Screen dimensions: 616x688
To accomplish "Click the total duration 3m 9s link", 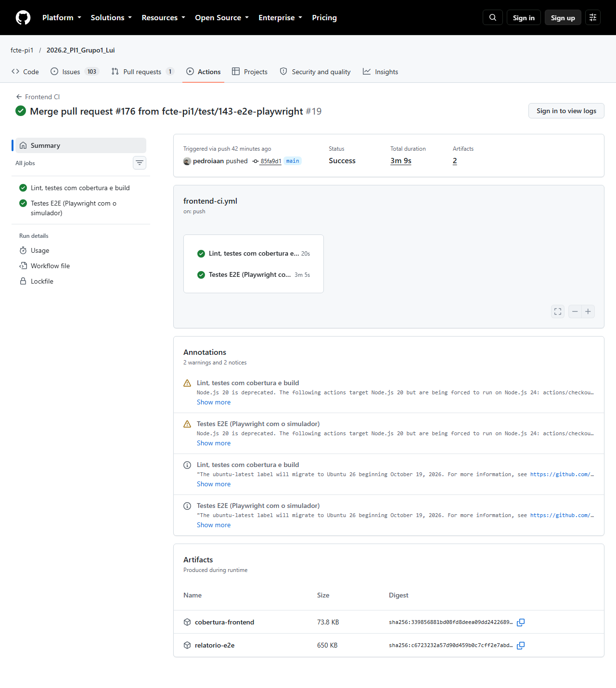I will pyautogui.click(x=401, y=161).
